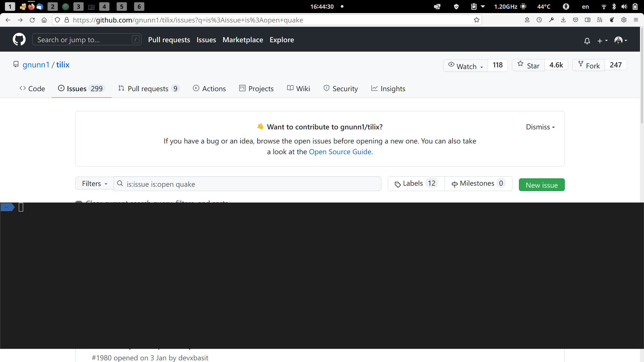
Task: Open the Filters dropdown
Action: click(x=95, y=184)
